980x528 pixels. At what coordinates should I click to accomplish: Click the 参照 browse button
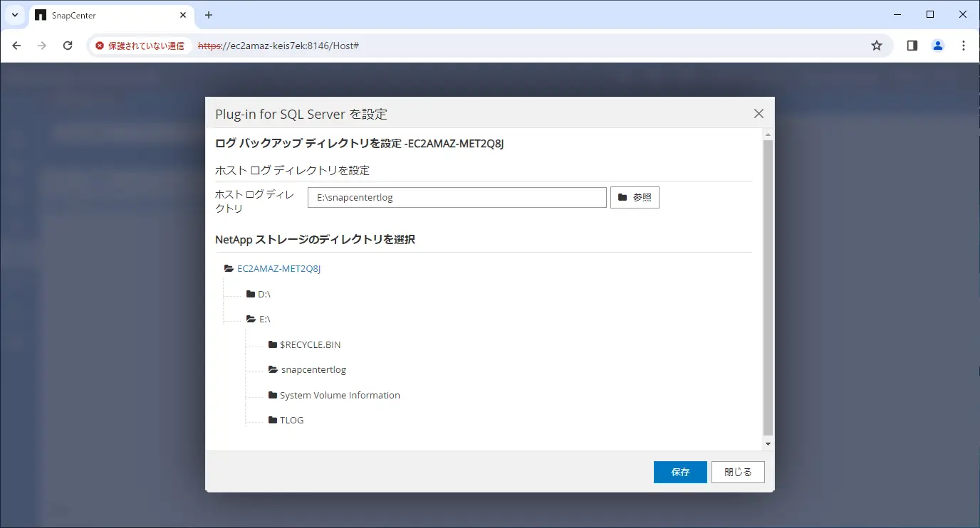pyautogui.click(x=635, y=197)
